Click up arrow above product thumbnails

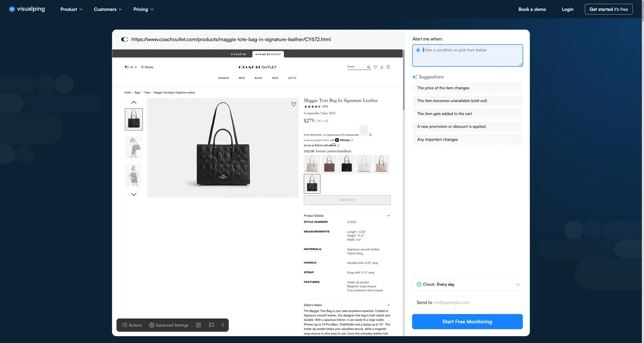(x=134, y=102)
